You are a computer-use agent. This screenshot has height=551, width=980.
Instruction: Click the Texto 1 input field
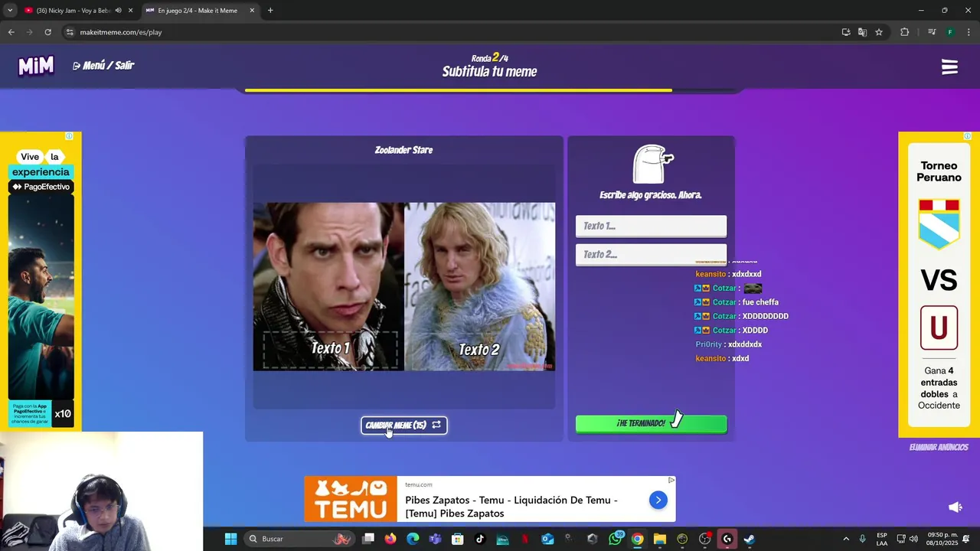[x=651, y=226]
